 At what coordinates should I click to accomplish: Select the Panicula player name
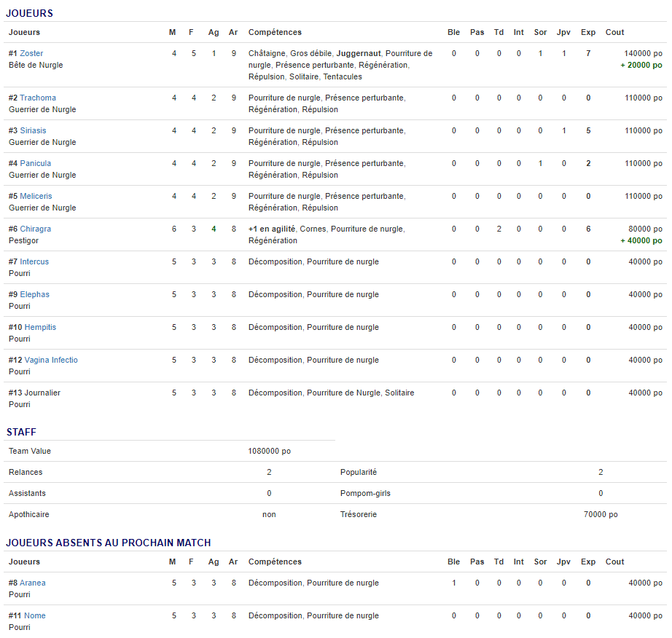36,163
